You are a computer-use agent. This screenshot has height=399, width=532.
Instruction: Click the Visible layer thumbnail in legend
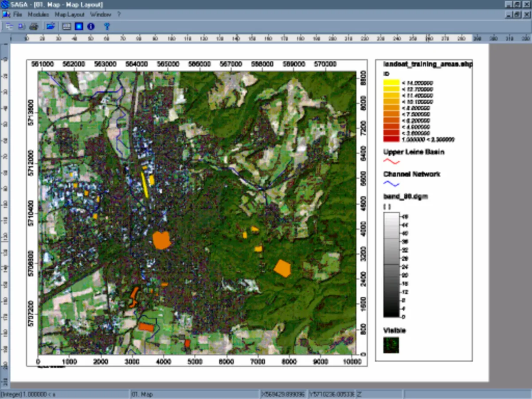pos(391,345)
